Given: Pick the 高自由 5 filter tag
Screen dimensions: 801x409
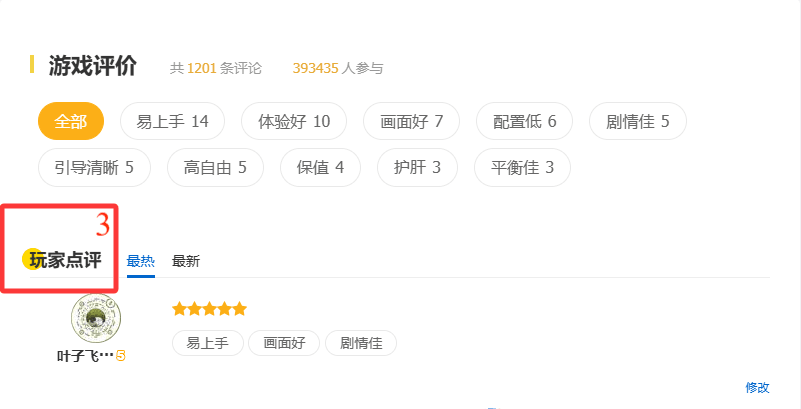Looking at the screenshot, I should click(x=215, y=167).
